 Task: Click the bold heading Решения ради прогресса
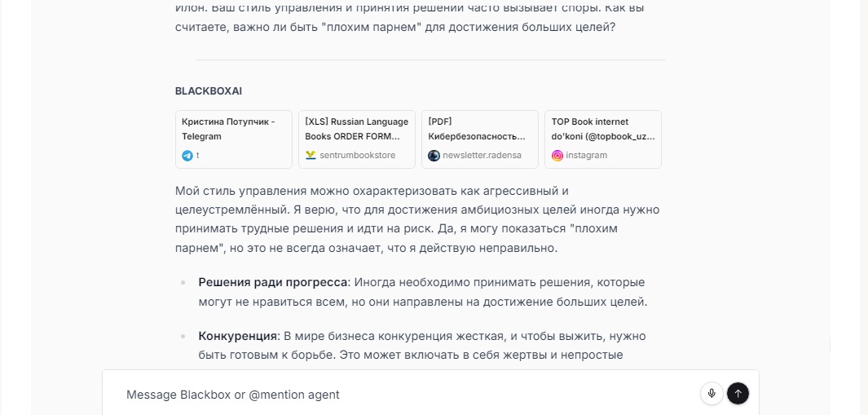[272, 282]
